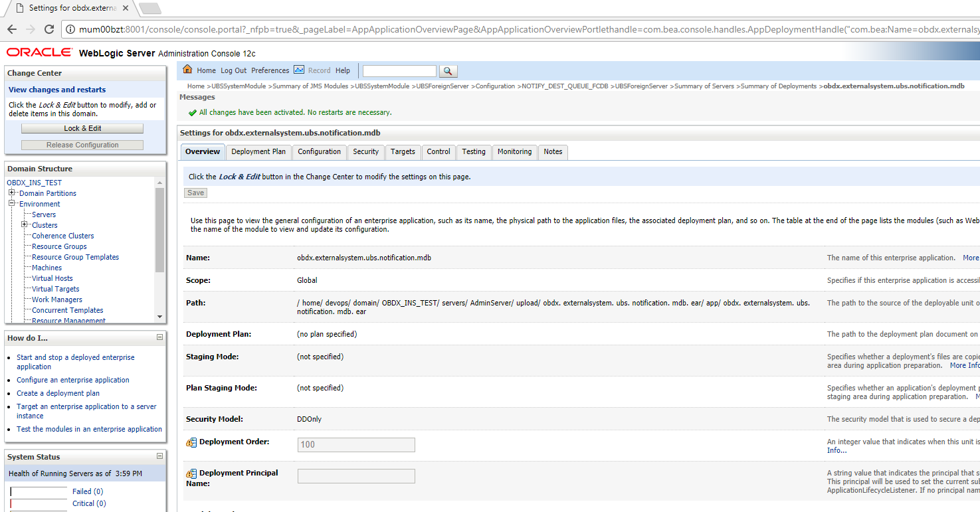980x512 pixels.
Task: Open Summary of Deployments breadcrumb link
Action: coord(779,86)
